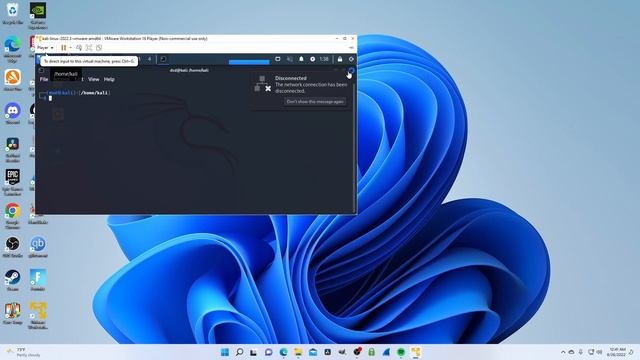
Task: Open qBittorrent desktop shortcut
Action: pos(38,247)
